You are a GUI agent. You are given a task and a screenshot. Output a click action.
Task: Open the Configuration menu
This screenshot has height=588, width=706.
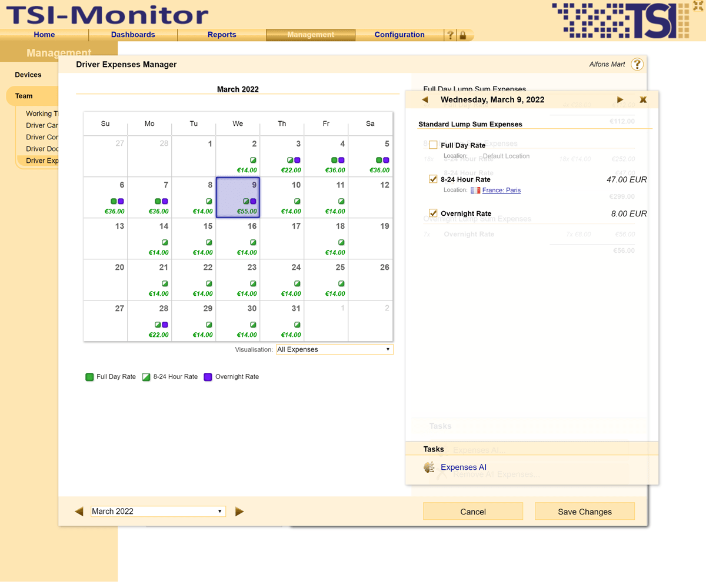399,35
